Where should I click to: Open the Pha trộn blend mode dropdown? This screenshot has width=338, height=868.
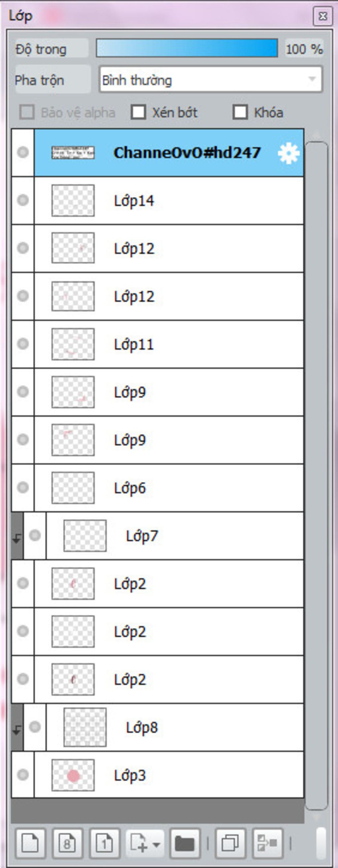coord(211,80)
